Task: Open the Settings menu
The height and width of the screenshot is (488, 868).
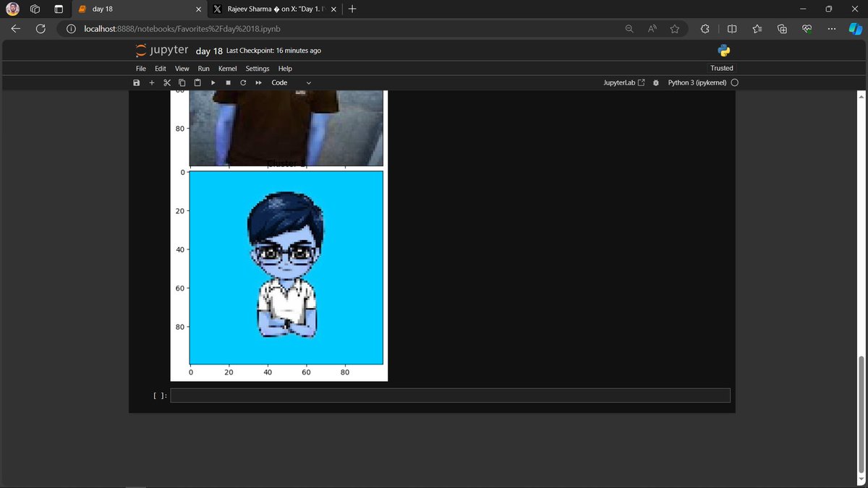Action: click(258, 69)
